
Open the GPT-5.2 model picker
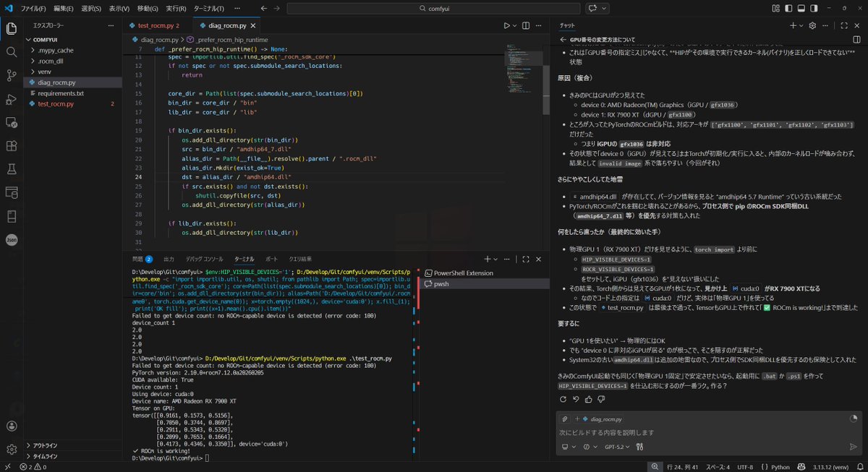616,447
